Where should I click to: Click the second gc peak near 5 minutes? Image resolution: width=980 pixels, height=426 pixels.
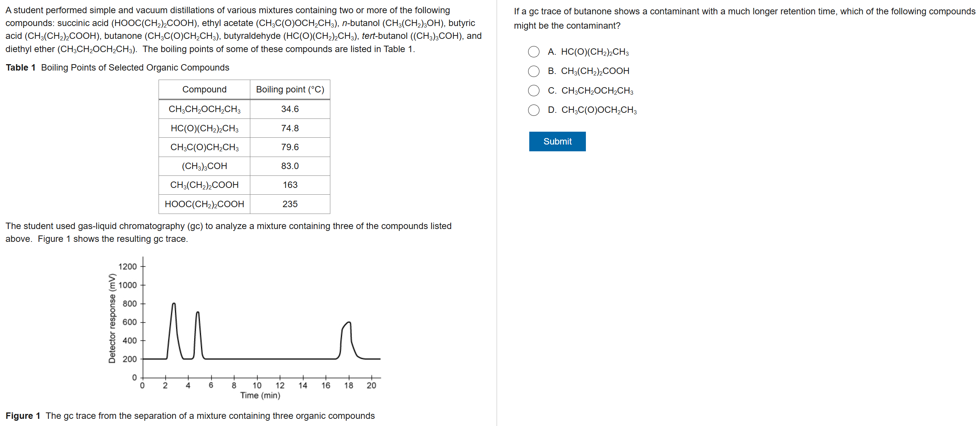pos(197,314)
